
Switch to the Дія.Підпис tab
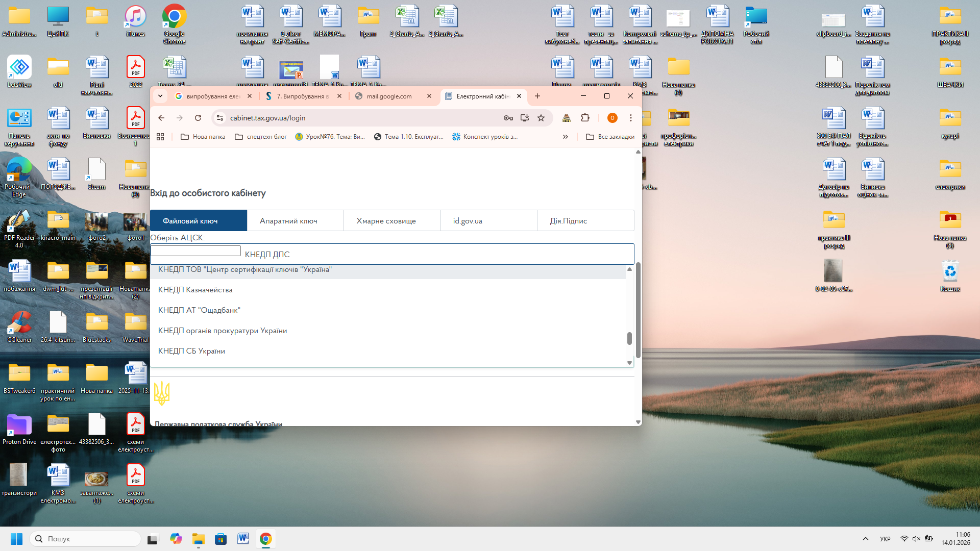click(x=568, y=221)
